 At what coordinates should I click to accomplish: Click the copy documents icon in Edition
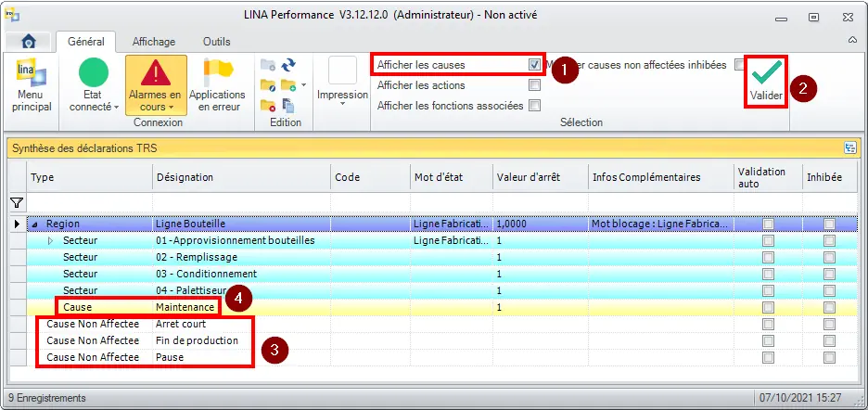click(288, 106)
